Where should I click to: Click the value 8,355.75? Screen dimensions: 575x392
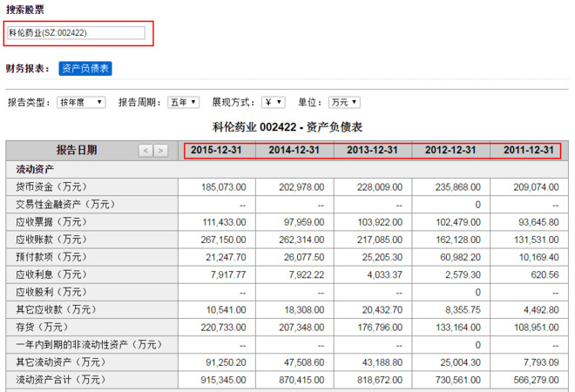click(x=463, y=310)
